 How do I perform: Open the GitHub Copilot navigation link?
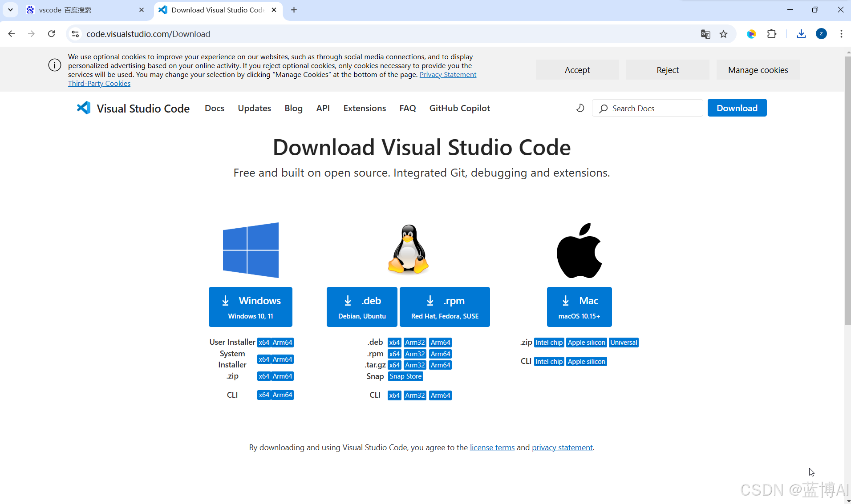(459, 108)
